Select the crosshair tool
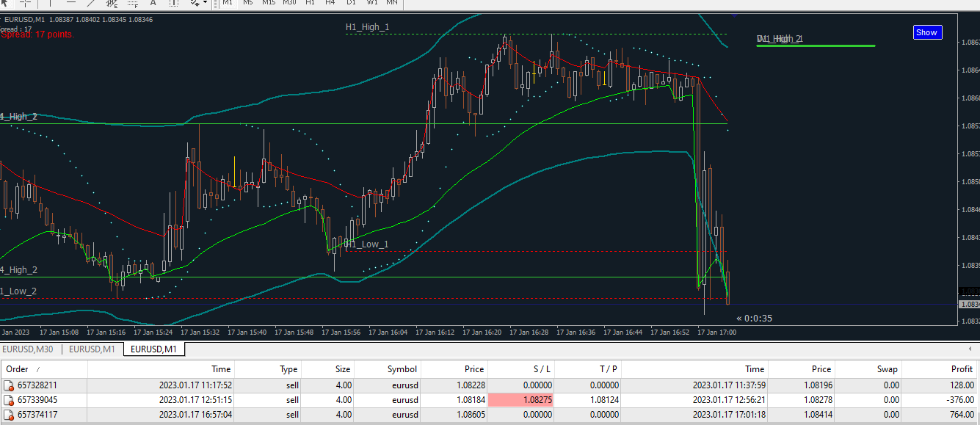 pyautogui.click(x=25, y=3)
